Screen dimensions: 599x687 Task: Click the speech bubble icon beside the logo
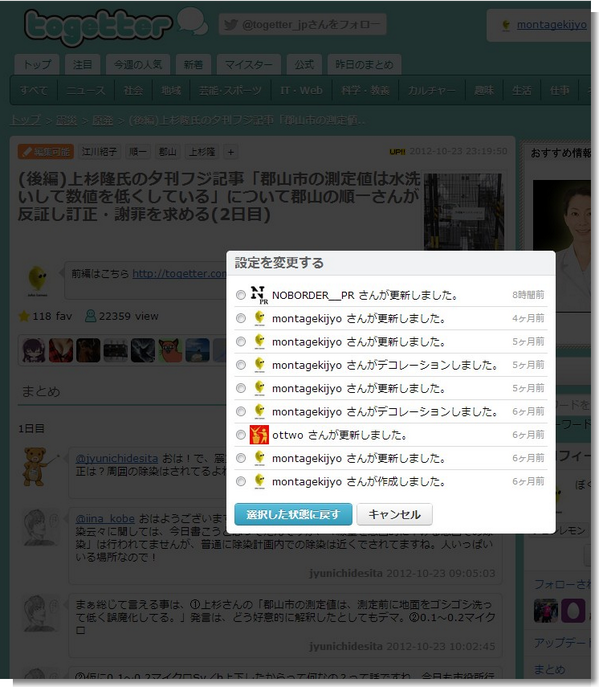(x=192, y=21)
